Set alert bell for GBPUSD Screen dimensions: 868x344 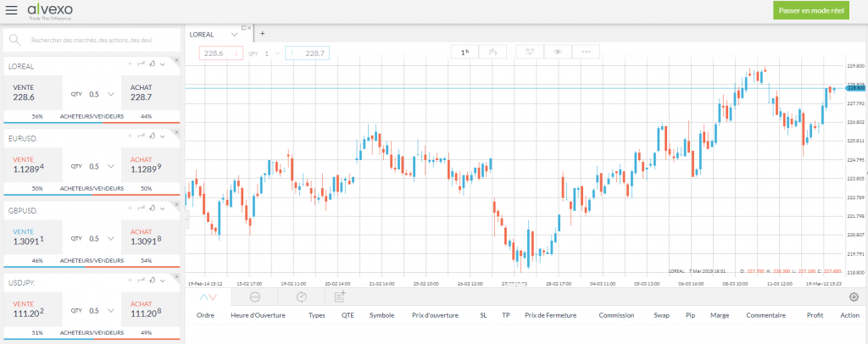click(x=153, y=208)
